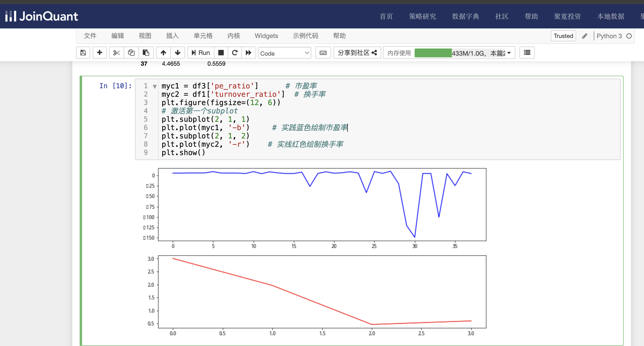
Task: Open the 单元格 menu
Action: 203,36
